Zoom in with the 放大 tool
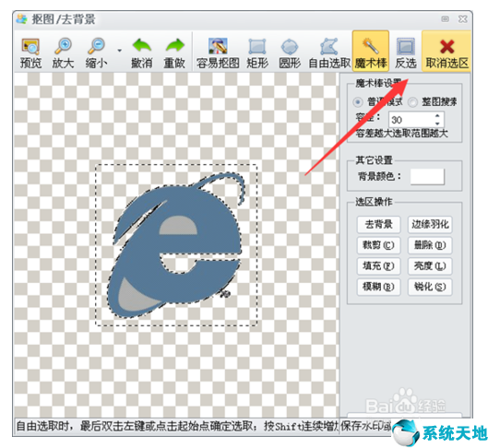The width and height of the screenshot is (488, 448). (x=63, y=53)
